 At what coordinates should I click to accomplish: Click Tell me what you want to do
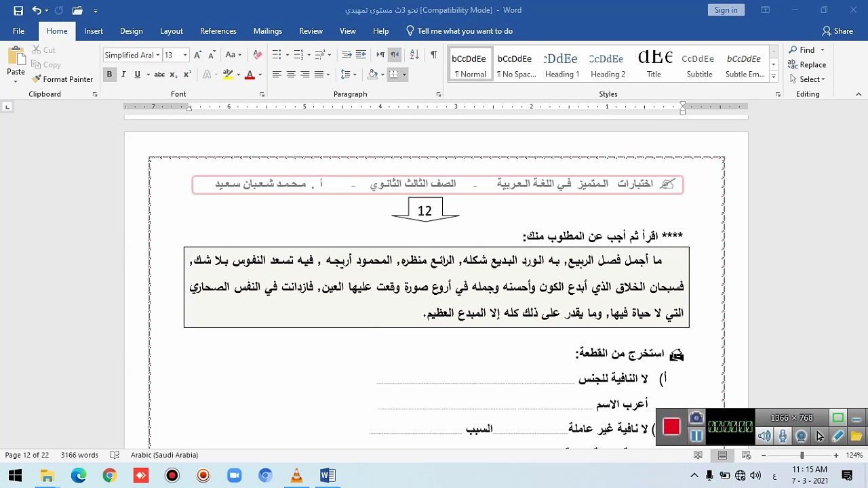(459, 31)
